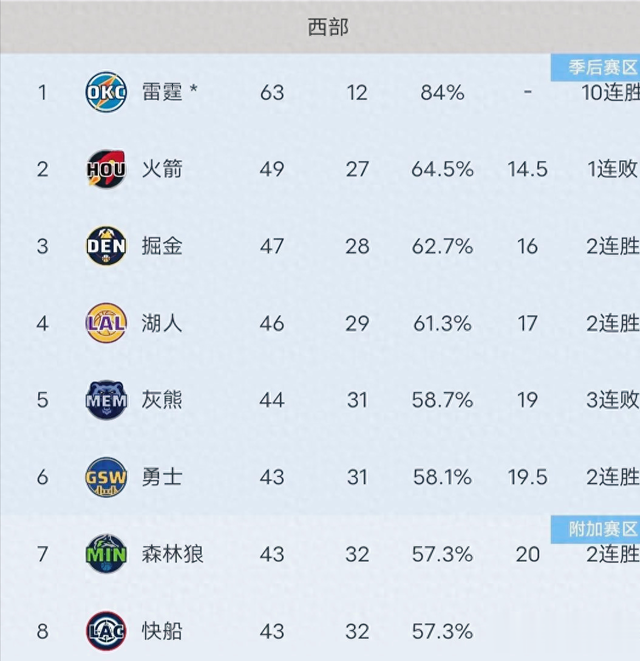The width and height of the screenshot is (640, 661).
Task: Tap the 季后赛区 playoff zone label
Action: coord(595,67)
